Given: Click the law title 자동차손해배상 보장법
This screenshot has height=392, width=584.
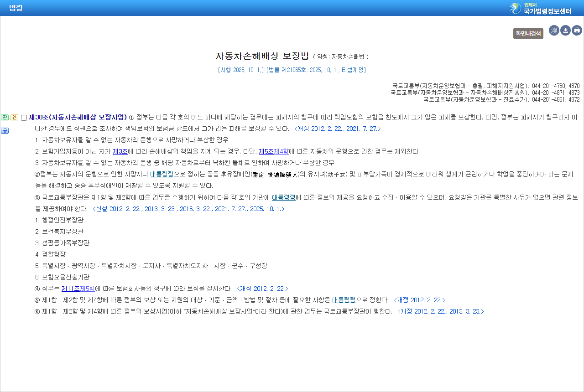Looking at the screenshot, I should (x=262, y=56).
